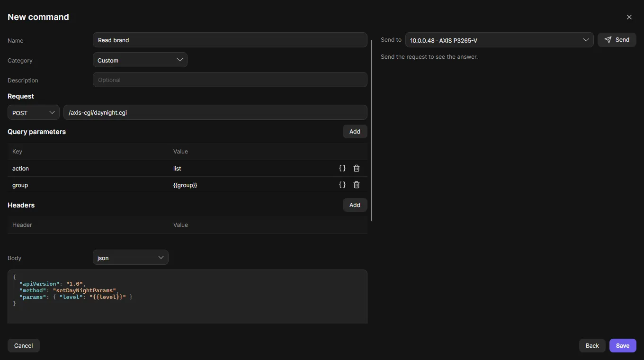Click inside the JSON body editor
Viewport: 644px width, 360px height.
(x=188, y=297)
